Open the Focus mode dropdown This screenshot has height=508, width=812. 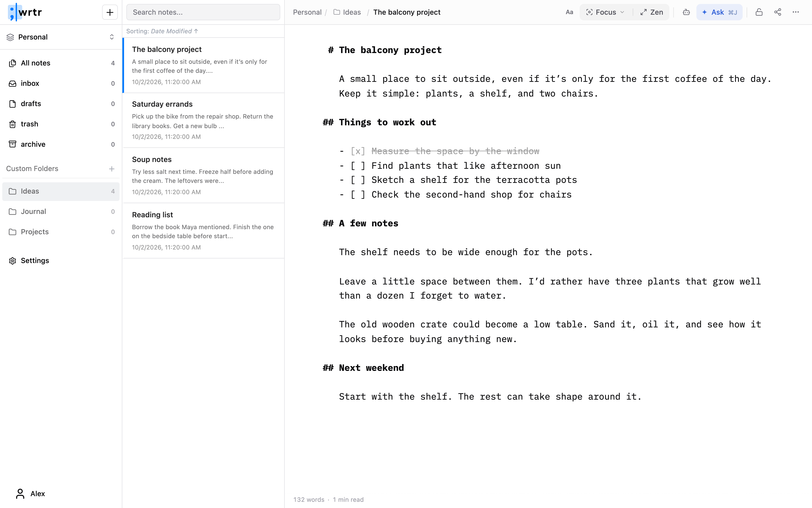(x=606, y=12)
